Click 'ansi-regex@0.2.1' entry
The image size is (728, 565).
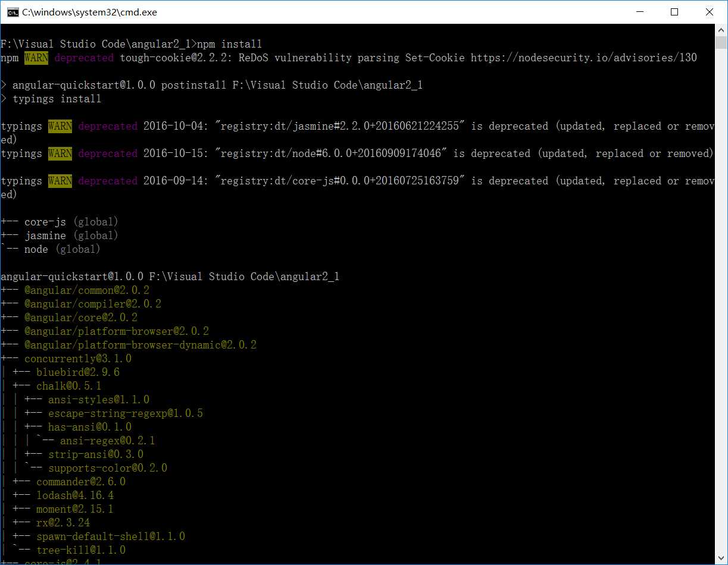[x=108, y=441]
